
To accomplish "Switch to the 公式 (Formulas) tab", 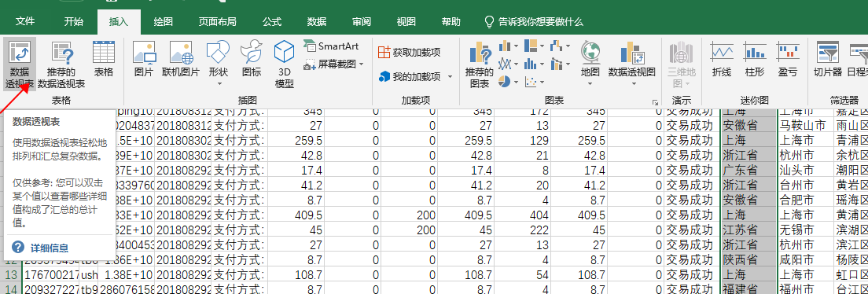I will click(272, 21).
